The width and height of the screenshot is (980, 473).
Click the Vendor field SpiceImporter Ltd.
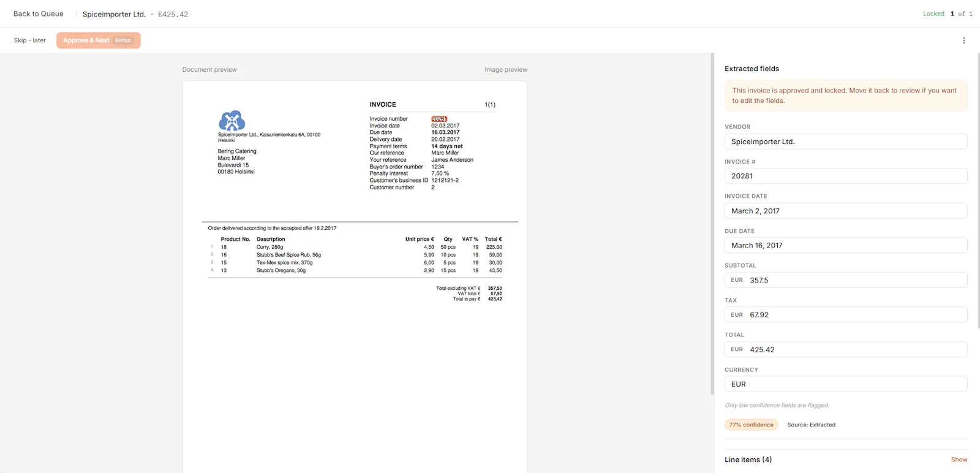pos(846,142)
